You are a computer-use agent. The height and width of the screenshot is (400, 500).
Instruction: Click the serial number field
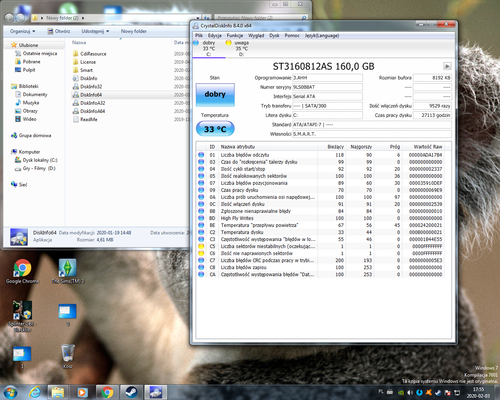coord(327,87)
